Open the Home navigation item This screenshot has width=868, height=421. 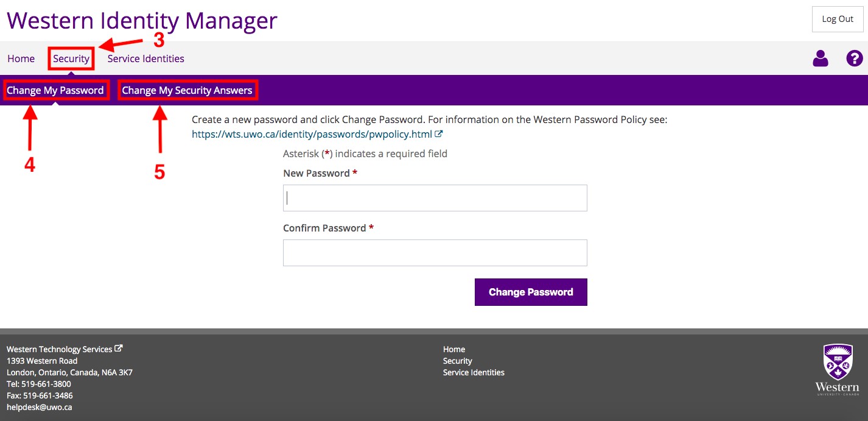[x=21, y=58]
